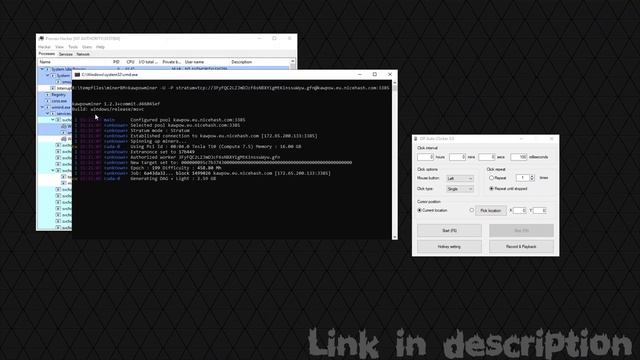Minimize the OP Auto Clicker window
The width and height of the screenshot is (640, 360).
pos(521,139)
